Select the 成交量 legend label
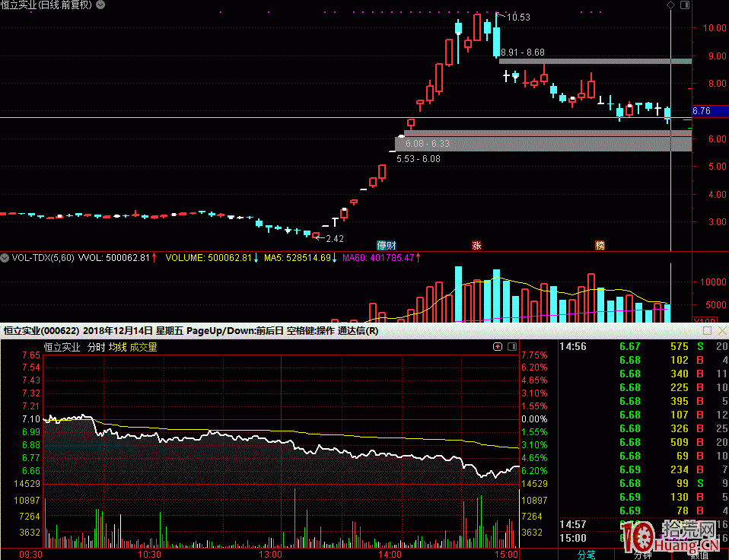 [x=143, y=347]
